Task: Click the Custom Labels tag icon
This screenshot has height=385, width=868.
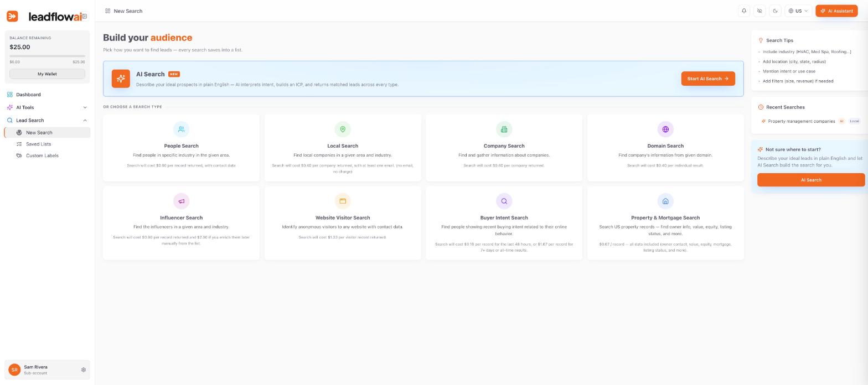Action: tap(19, 155)
